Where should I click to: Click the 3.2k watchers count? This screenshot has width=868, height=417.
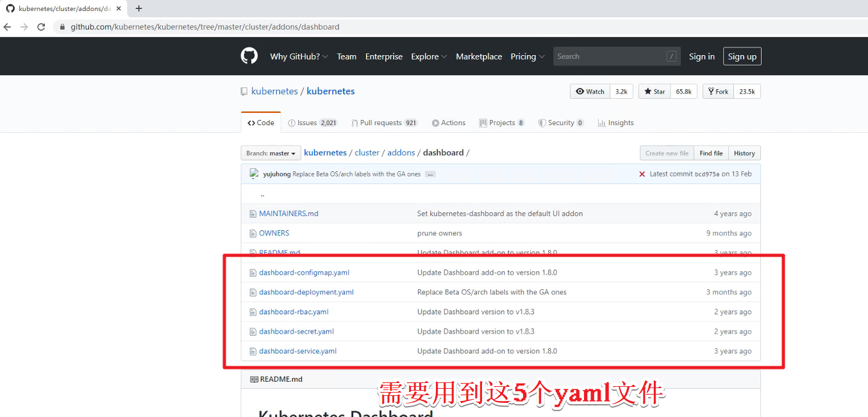coord(621,92)
